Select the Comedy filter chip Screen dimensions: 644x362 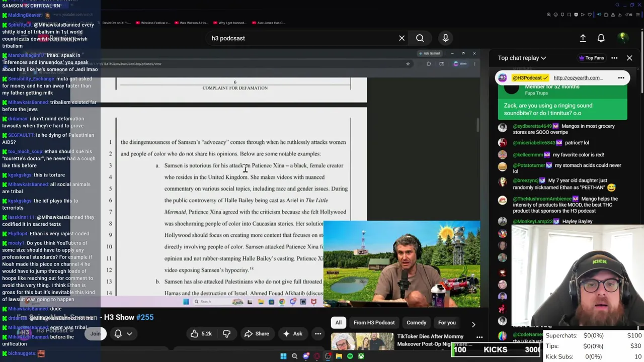pyautogui.click(x=417, y=323)
